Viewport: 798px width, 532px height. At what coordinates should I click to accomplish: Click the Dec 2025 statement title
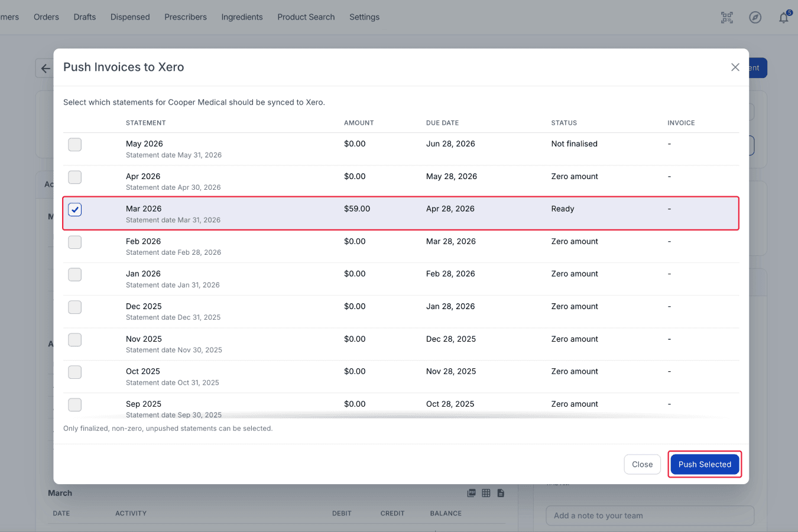144,306
